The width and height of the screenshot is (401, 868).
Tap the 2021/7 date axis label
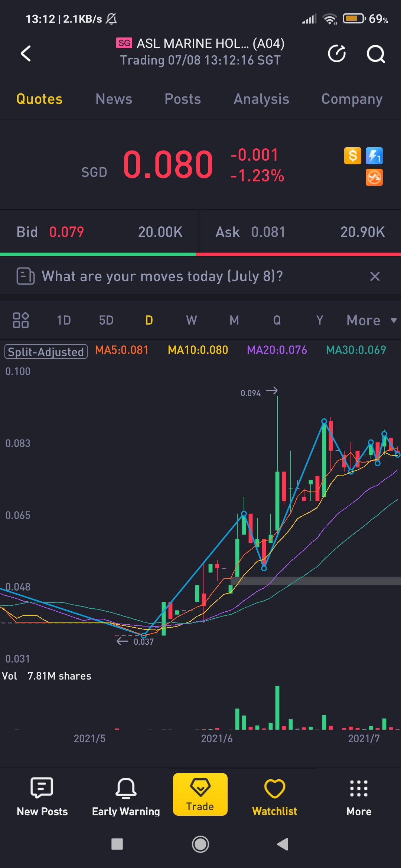coord(364,739)
